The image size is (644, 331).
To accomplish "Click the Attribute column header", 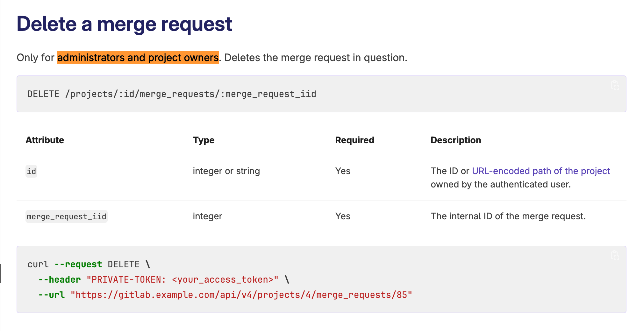I will [x=45, y=140].
